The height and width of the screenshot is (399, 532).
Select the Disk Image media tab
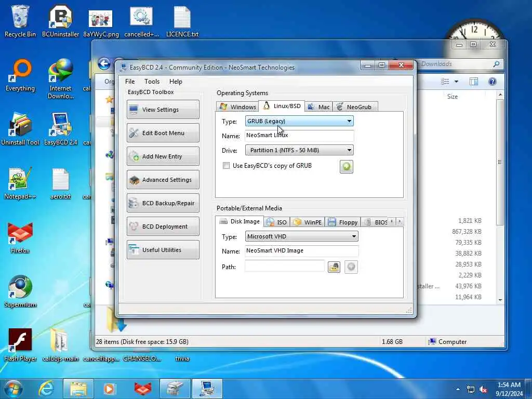(240, 221)
